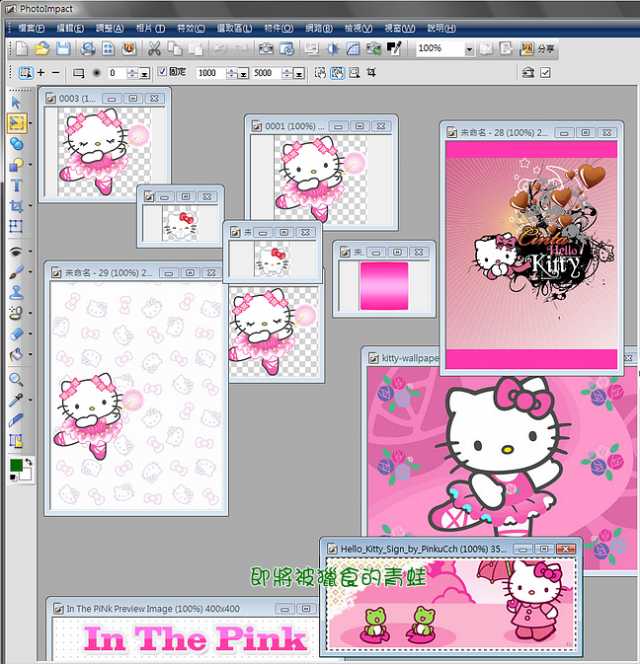Image resolution: width=640 pixels, height=665 pixels.
Task: Open the 檔案(F) File menu
Action: pyautogui.click(x=31, y=28)
